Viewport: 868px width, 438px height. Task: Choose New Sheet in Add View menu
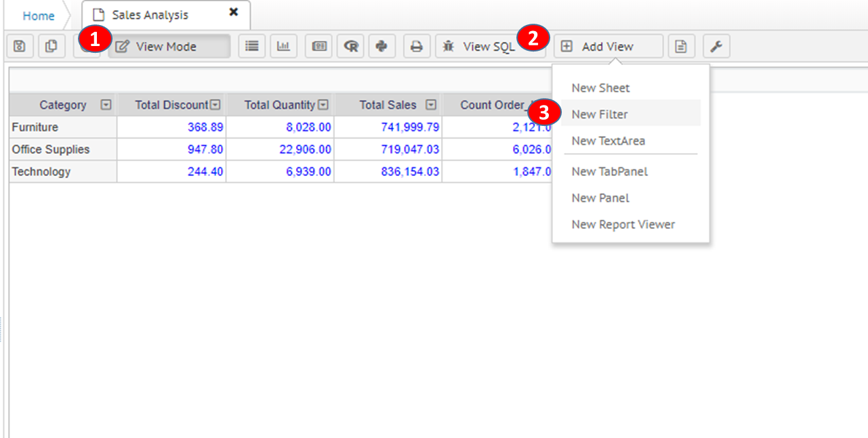click(600, 88)
